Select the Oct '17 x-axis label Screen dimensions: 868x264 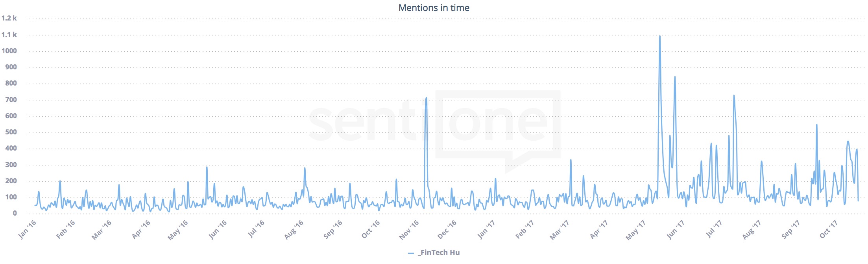pyautogui.click(x=829, y=229)
